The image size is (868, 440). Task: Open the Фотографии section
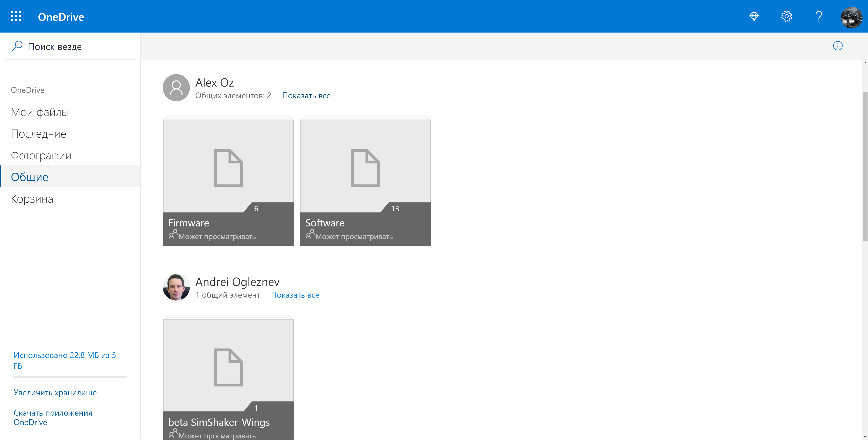[x=41, y=156]
